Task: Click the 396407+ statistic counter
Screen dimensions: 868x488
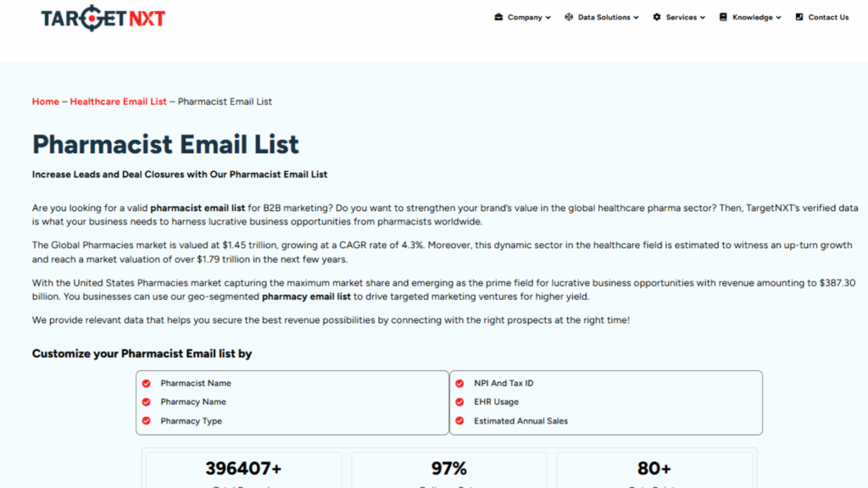Action: coord(243,469)
